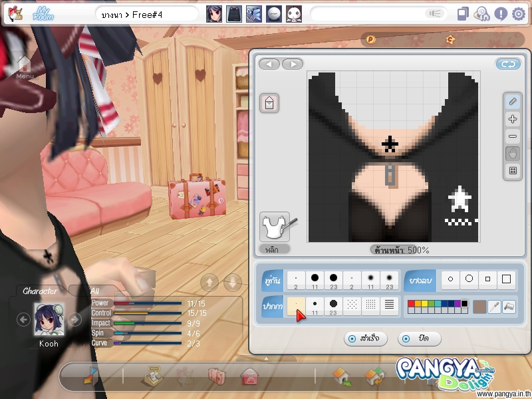Click the round down arrow button
The height and width of the screenshot is (399, 532).
point(233,282)
